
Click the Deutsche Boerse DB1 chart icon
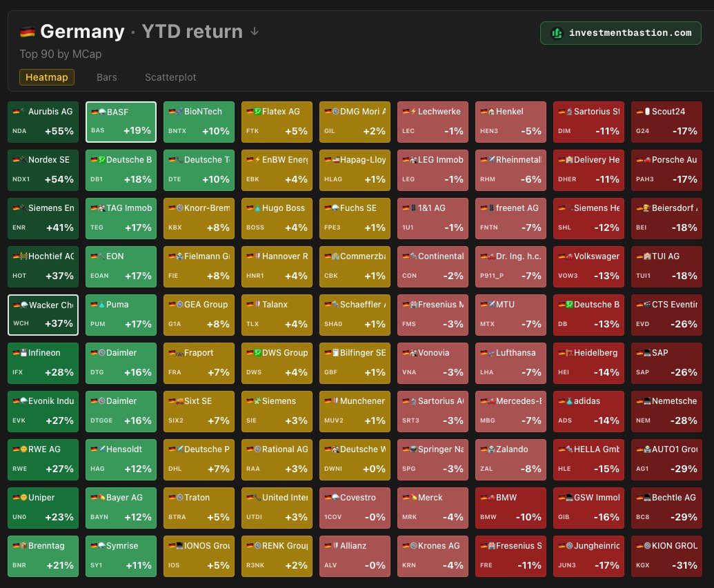102,160
